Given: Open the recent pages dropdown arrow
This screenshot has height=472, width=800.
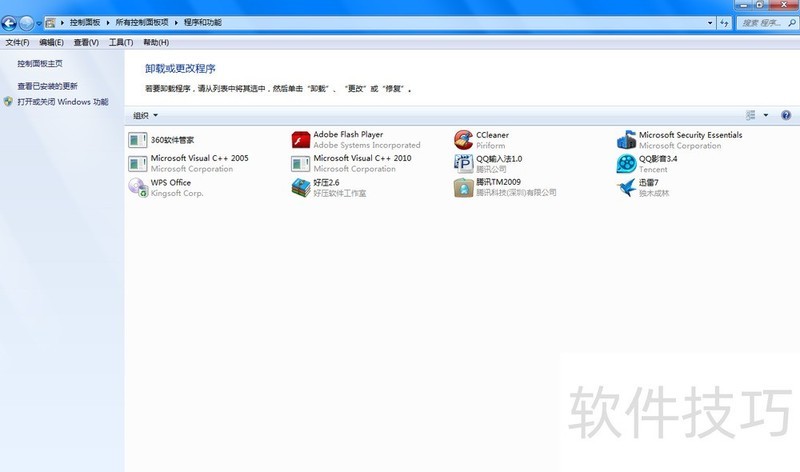Looking at the screenshot, I should coord(39,23).
